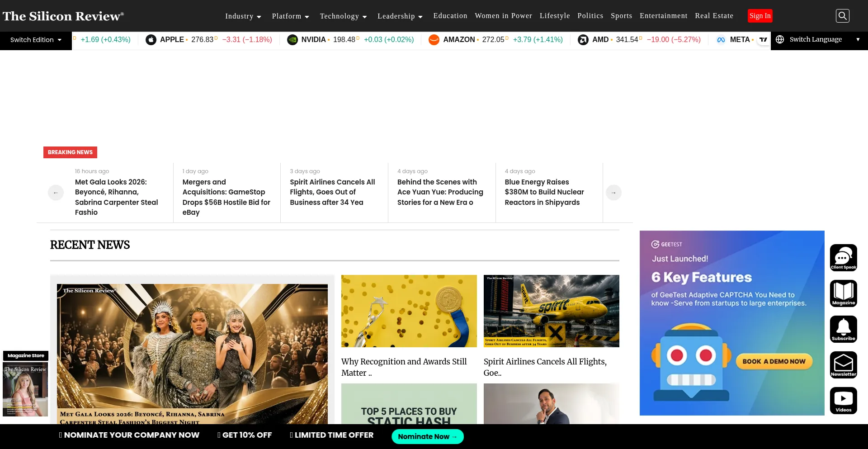This screenshot has height=449, width=868.
Task: Expand the Industry menu
Action: click(x=243, y=16)
